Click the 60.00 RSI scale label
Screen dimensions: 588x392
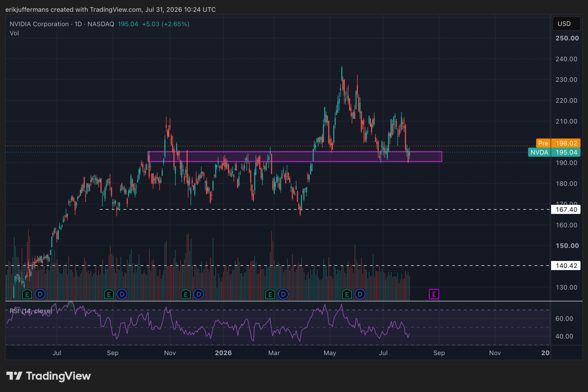pos(564,319)
